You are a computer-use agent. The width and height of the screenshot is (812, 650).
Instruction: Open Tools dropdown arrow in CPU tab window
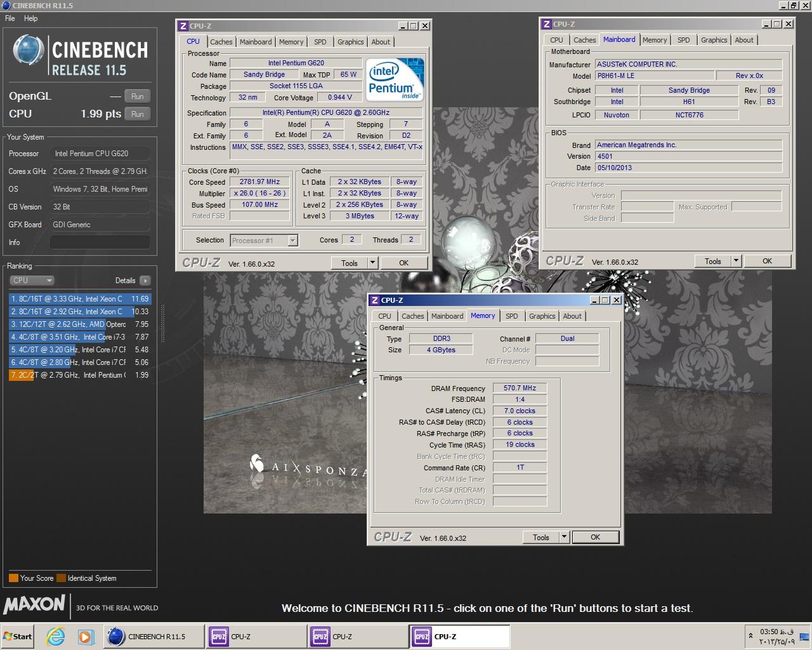click(x=372, y=263)
